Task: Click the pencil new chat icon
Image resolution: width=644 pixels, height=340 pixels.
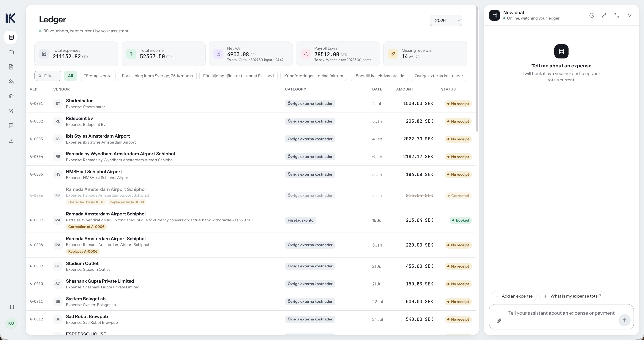Action: pos(604,15)
